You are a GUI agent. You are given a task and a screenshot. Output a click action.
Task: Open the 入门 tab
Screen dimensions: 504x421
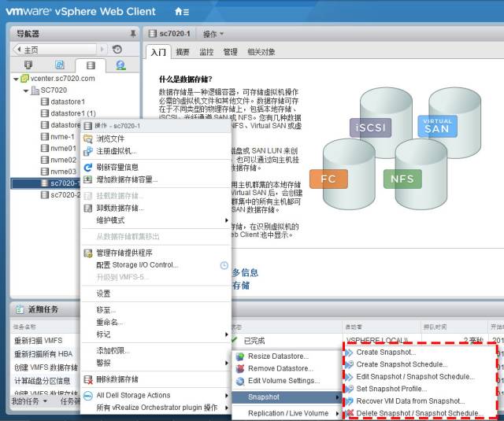(158, 52)
